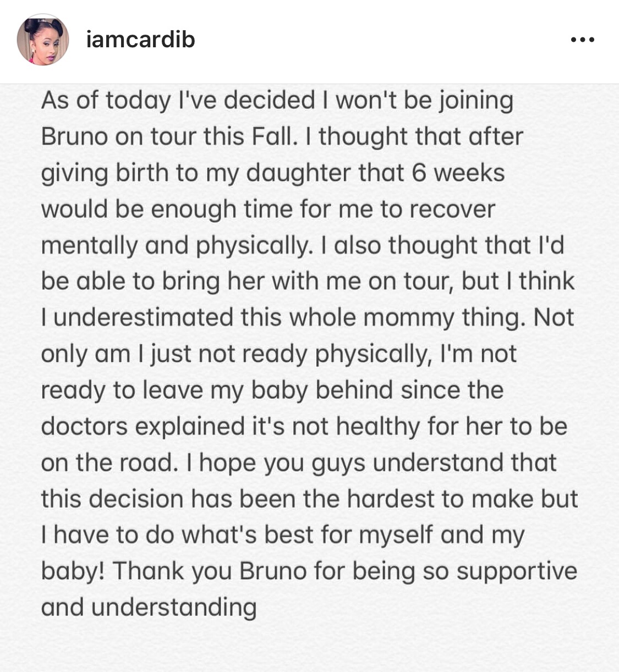
Task: Click the final words "and understanding"
Action: (x=149, y=608)
